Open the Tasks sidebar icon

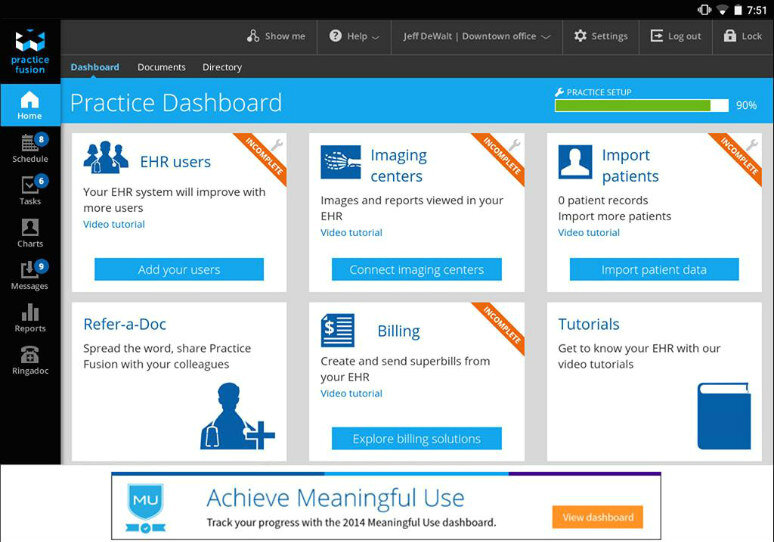30,190
